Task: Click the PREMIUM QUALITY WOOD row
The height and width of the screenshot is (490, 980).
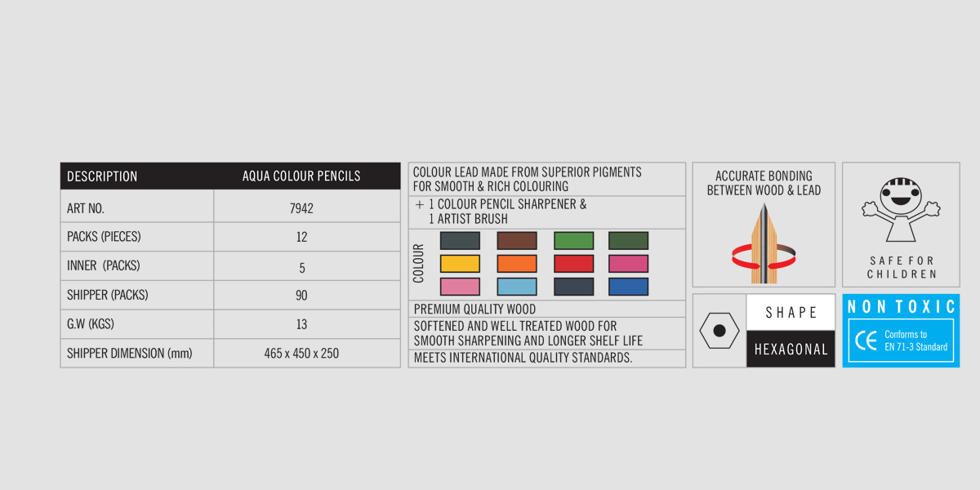Action: point(474,310)
